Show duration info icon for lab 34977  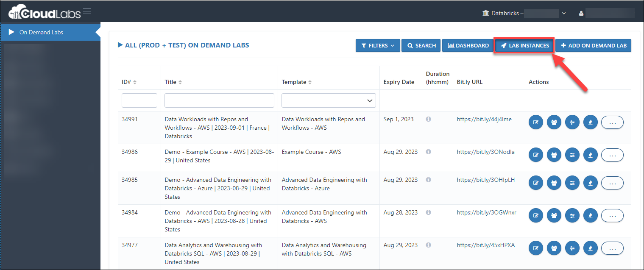point(429,245)
